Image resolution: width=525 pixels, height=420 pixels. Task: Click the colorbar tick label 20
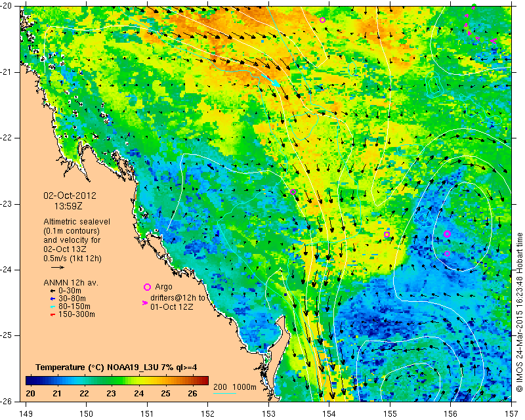coord(30,393)
